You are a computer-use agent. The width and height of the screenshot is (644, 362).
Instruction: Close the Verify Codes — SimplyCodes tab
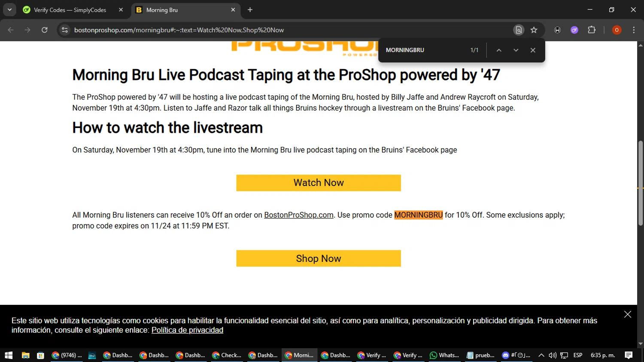pyautogui.click(x=121, y=10)
